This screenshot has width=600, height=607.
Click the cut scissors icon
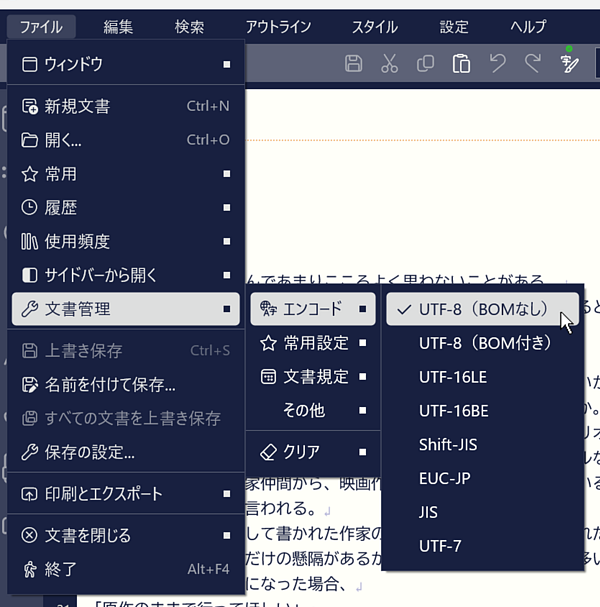click(x=390, y=64)
